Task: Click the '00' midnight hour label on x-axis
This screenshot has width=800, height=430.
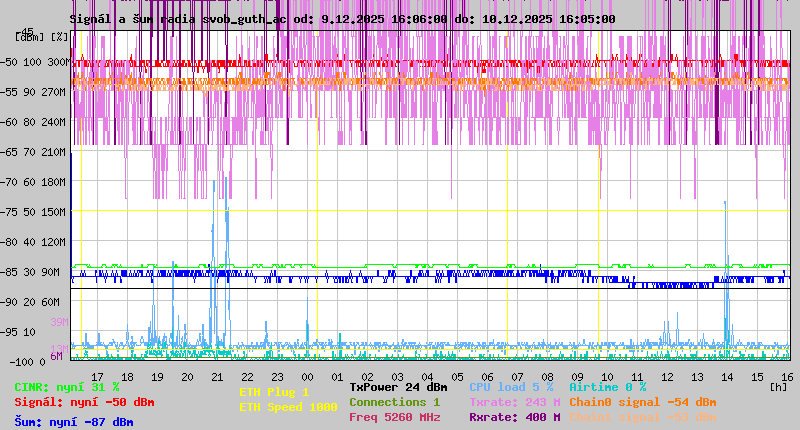Action: (x=307, y=377)
